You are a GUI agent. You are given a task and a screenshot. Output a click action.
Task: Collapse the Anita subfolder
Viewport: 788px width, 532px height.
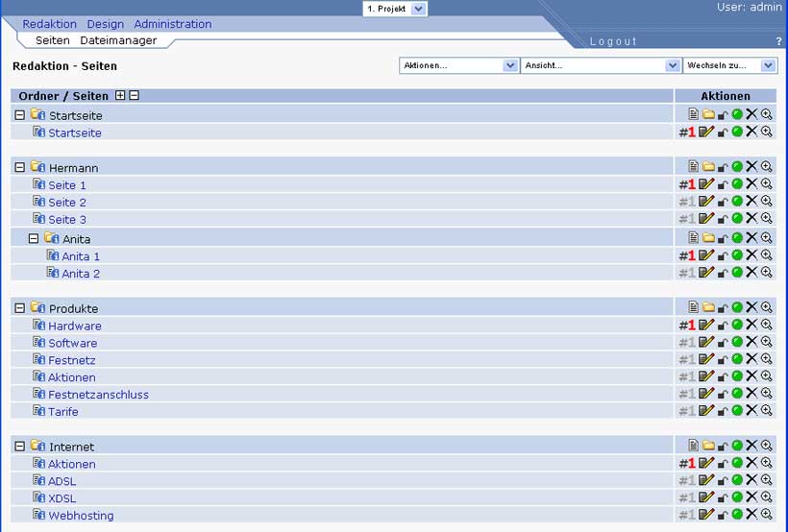34,238
